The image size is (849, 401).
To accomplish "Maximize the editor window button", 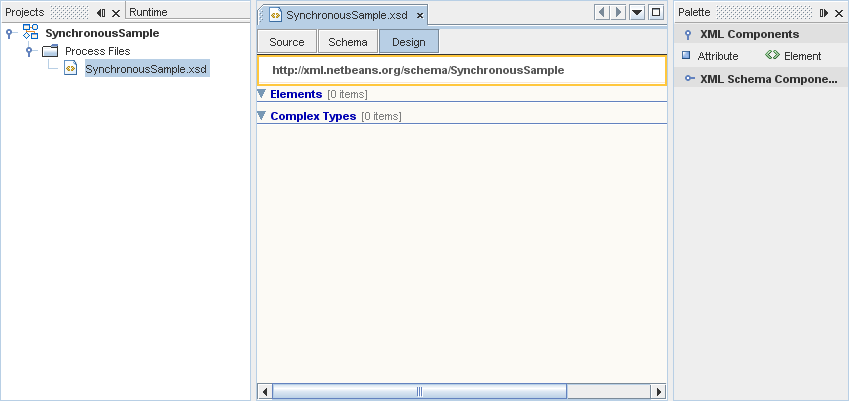I will 656,12.
